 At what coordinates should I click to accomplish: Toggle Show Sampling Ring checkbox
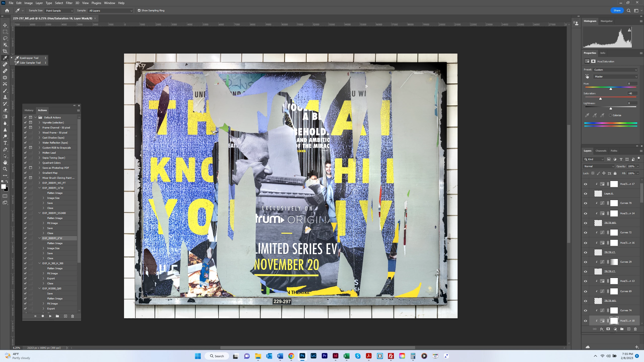tap(139, 10)
